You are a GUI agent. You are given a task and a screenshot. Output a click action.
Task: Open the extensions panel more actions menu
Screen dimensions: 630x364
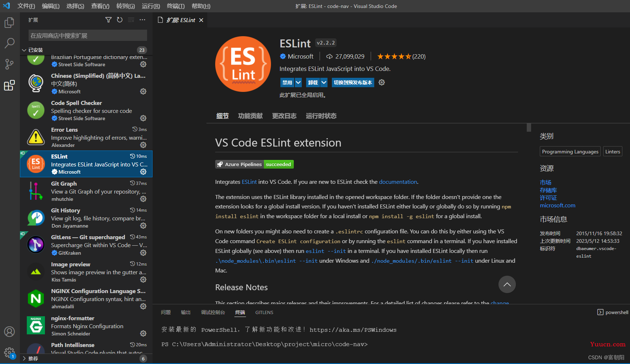tap(142, 20)
